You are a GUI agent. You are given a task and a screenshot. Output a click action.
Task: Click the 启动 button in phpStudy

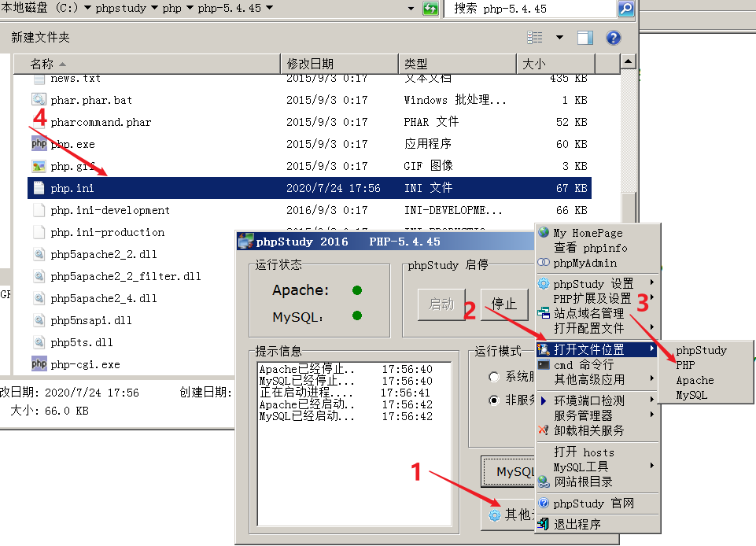coord(441,304)
